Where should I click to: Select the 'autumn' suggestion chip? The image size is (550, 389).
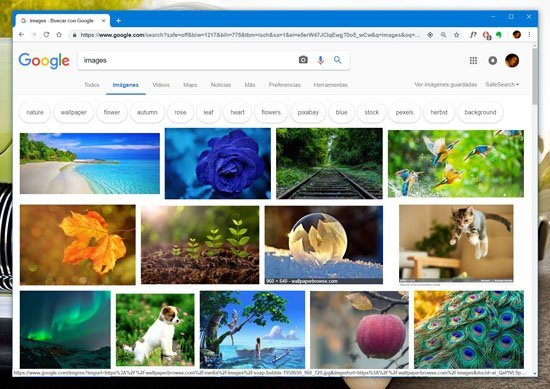click(x=147, y=112)
